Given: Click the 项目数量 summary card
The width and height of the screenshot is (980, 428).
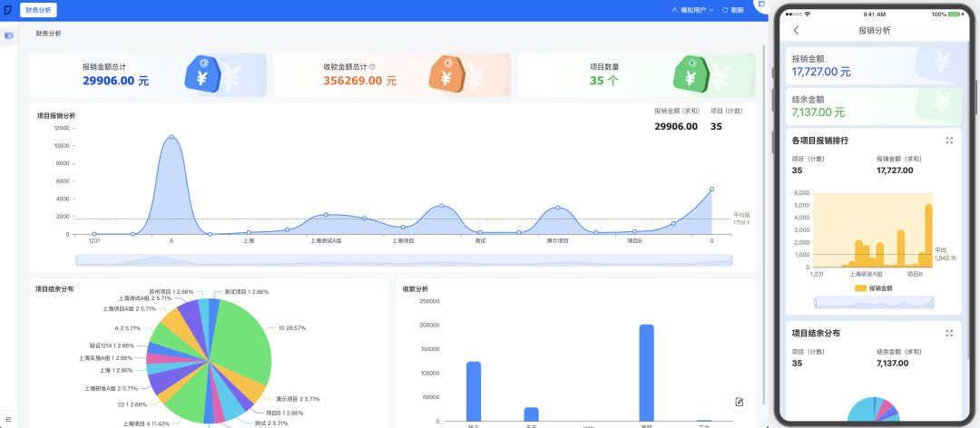Looking at the screenshot, I should 637,75.
